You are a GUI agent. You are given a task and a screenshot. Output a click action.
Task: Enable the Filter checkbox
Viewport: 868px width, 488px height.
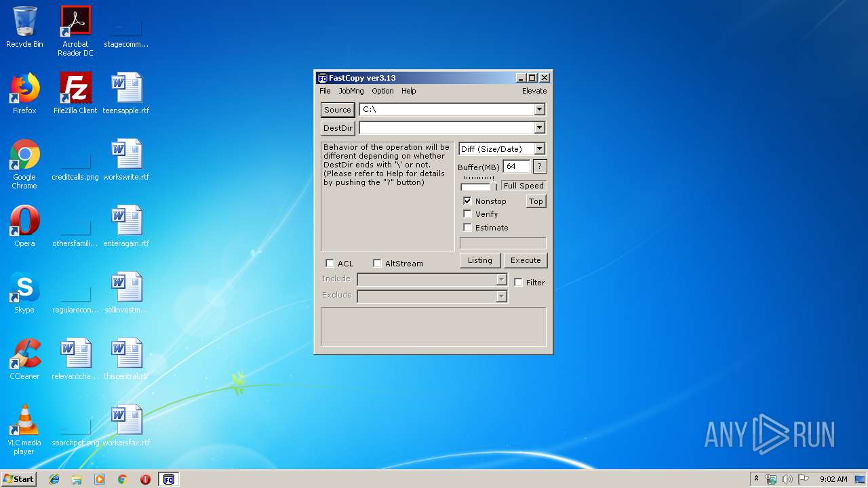pyautogui.click(x=518, y=283)
